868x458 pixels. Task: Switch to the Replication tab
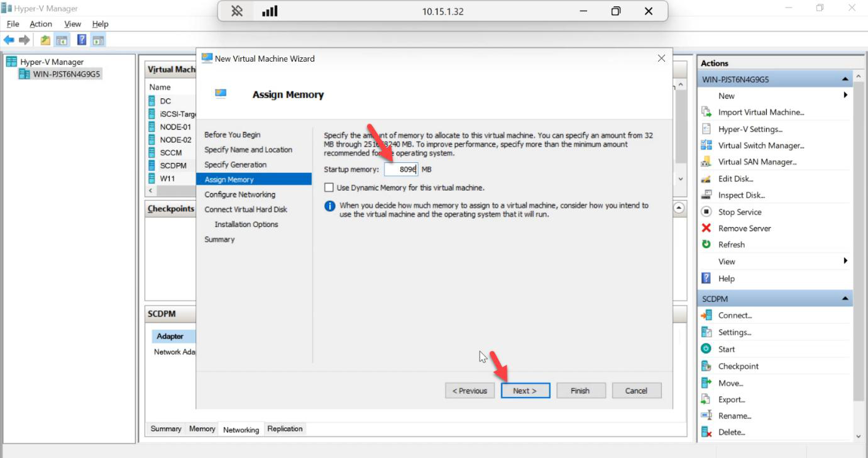point(285,428)
